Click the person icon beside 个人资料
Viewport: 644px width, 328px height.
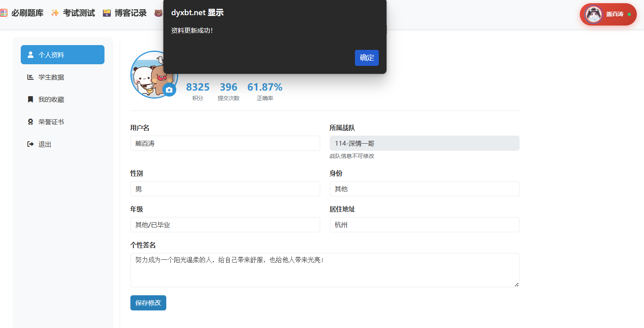point(30,55)
